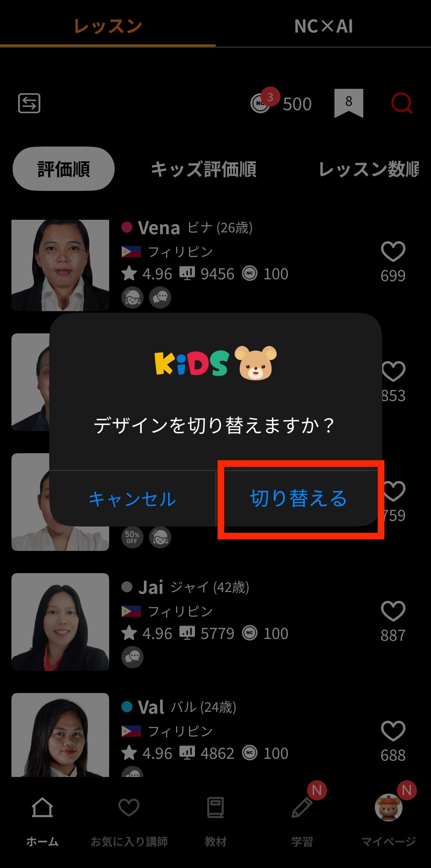Dismiss dialog with キャンセル
Image resolution: width=431 pixels, height=868 pixels.
(132, 499)
